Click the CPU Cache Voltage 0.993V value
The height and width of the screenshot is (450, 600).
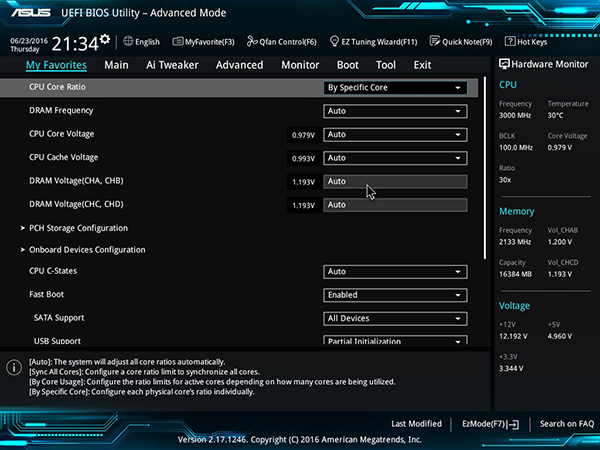pyautogui.click(x=303, y=158)
